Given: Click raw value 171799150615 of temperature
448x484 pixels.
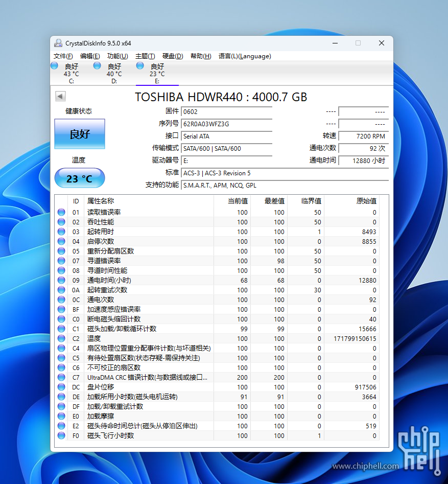Looking at the screenshot, I should (x=355, y=339).
